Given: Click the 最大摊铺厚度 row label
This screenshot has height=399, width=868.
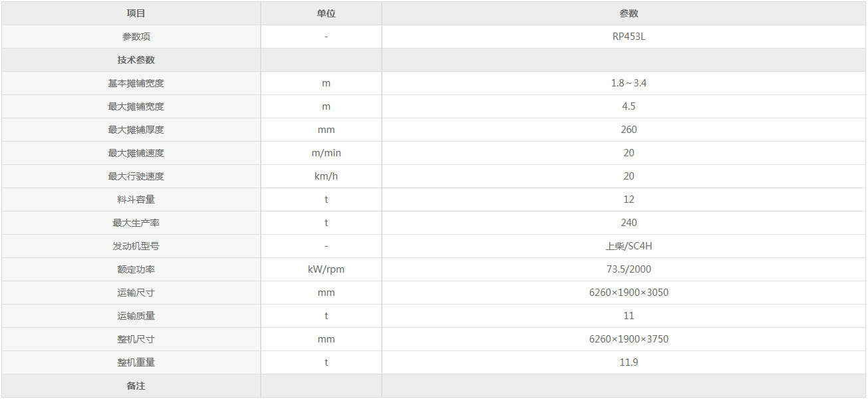Looking at the screenshot, I should (136, 130).
